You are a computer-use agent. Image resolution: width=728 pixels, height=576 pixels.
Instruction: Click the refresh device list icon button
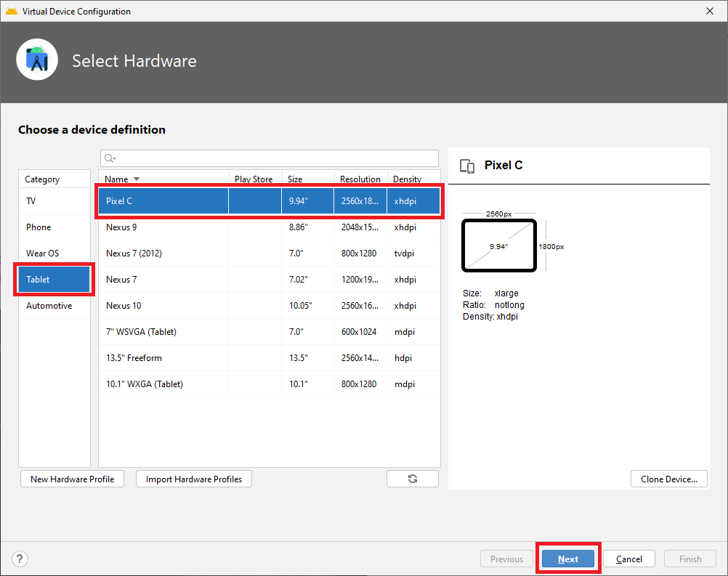[412, 479]
